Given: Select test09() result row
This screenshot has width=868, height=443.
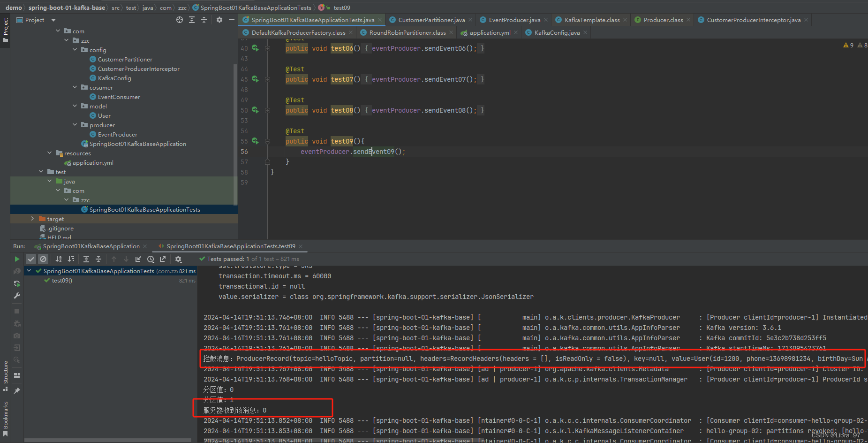Looking at the screenshot, I should coord(110,281).
